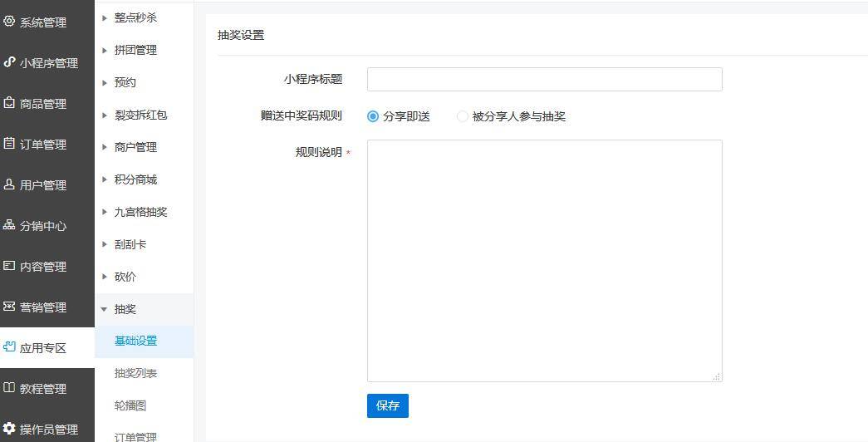This screenshot has height=442, width=868.
Task: Click the 小程序标题 label
Action: click(x=313, y=79)
